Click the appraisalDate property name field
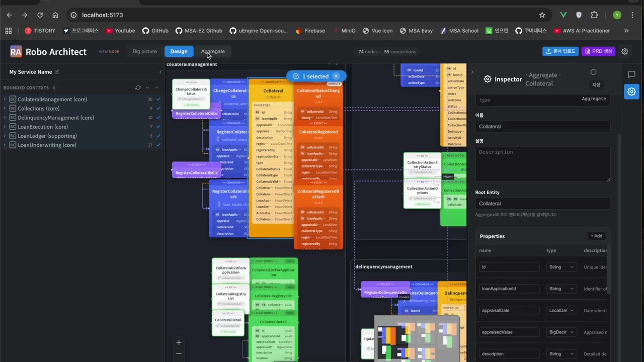The image size is (644, 362). pyautogui.click(x=509, y=310)
